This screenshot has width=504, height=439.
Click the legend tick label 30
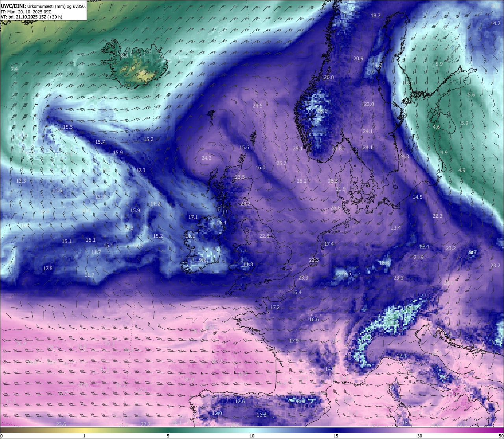(x=420, y=436)
